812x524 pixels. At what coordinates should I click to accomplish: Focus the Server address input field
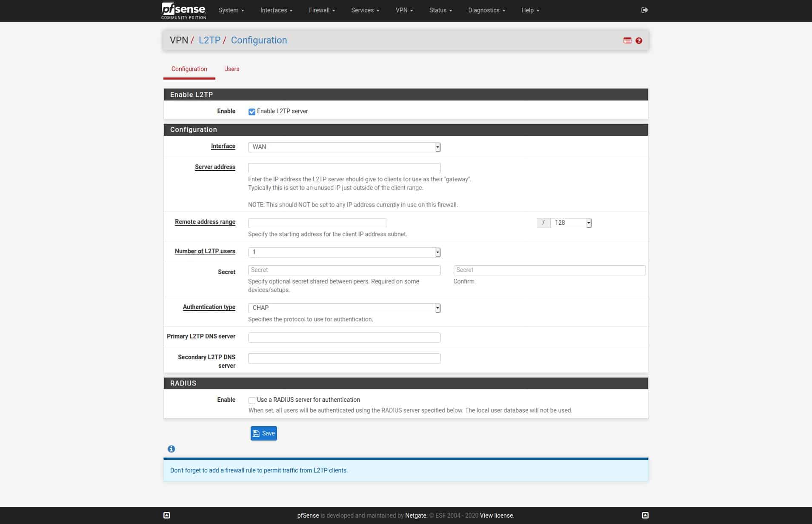coord(344,168)
